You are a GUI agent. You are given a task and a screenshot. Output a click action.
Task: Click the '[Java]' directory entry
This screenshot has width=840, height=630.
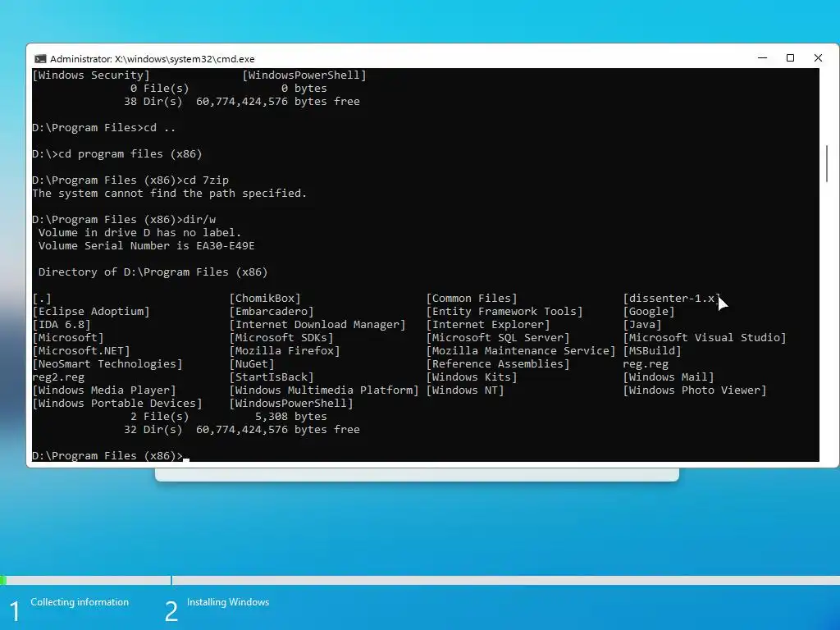click(x=641, y=325)
